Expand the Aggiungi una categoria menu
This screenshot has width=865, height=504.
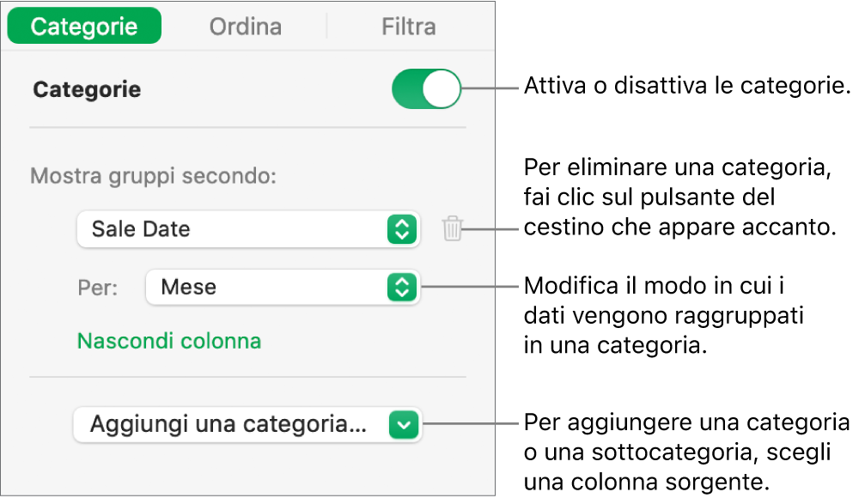[x=230, y=424]
